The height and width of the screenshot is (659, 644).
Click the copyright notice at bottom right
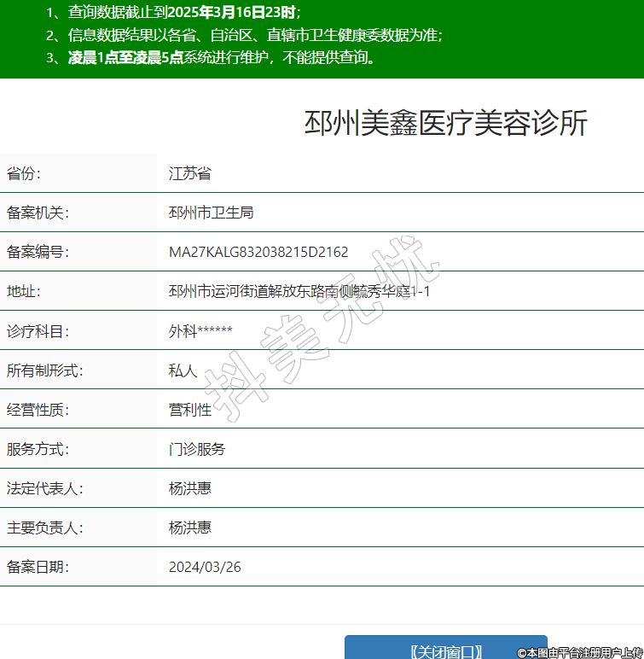579,652
